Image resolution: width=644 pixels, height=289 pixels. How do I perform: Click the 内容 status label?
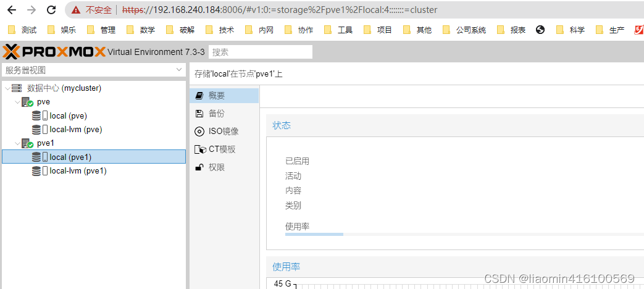293,191
